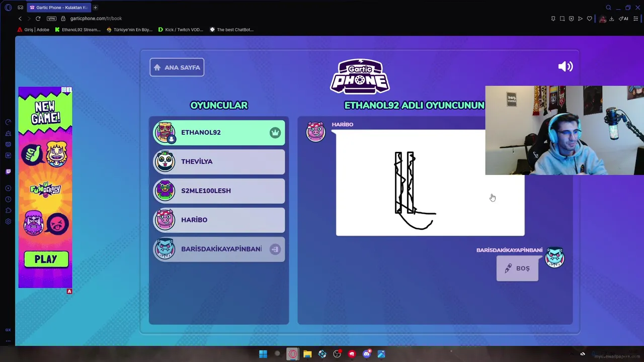The image size is (644, 362).
Task: Mute the game sound speaker icon
Action: click(566, 66)
